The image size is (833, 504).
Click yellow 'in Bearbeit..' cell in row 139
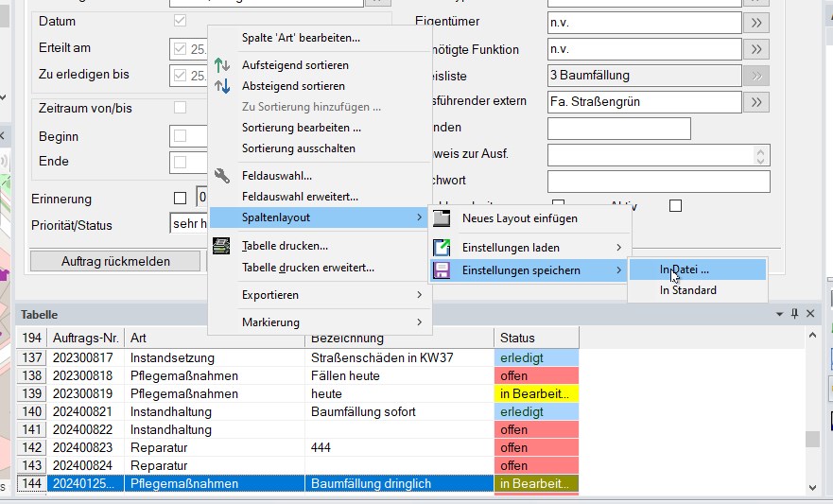[536, 394]
